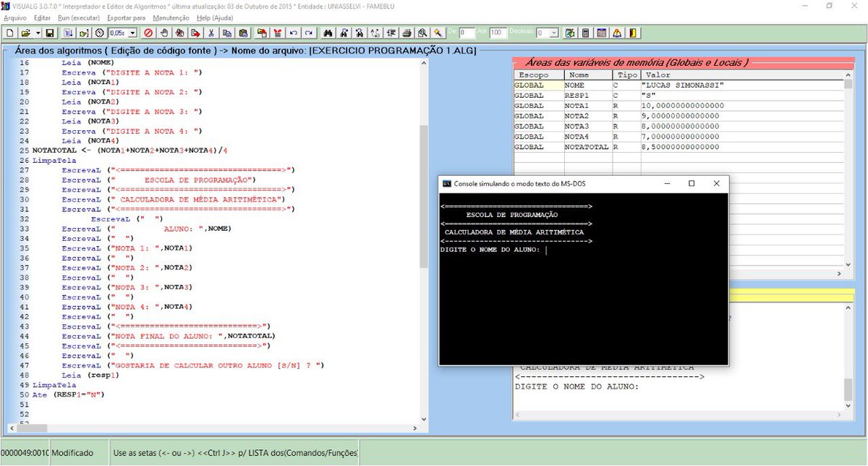Print the algorithm with printer icon

pyautogui.click(x=407, y=33)
